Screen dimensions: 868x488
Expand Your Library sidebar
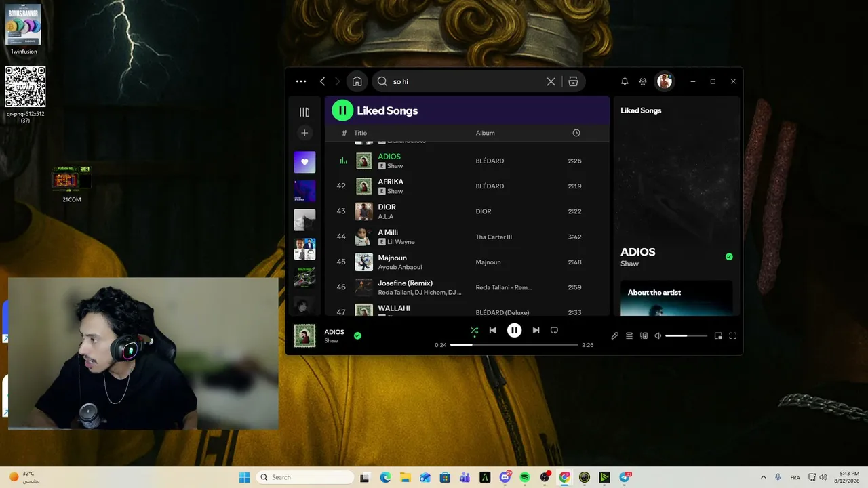click(304, 112)
